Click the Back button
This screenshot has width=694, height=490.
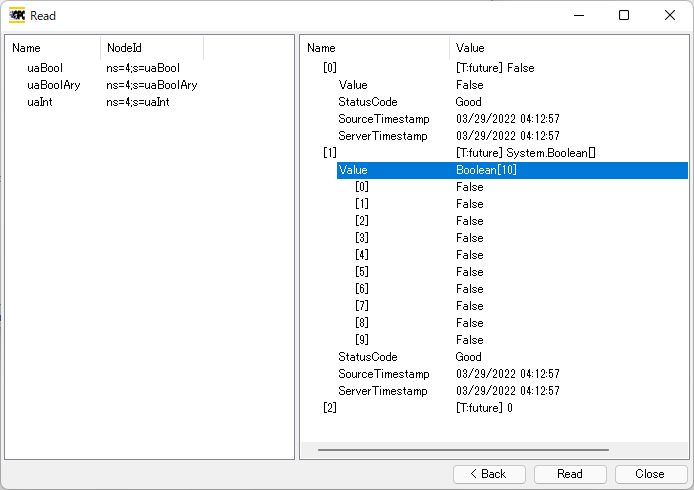coord(489,474)
